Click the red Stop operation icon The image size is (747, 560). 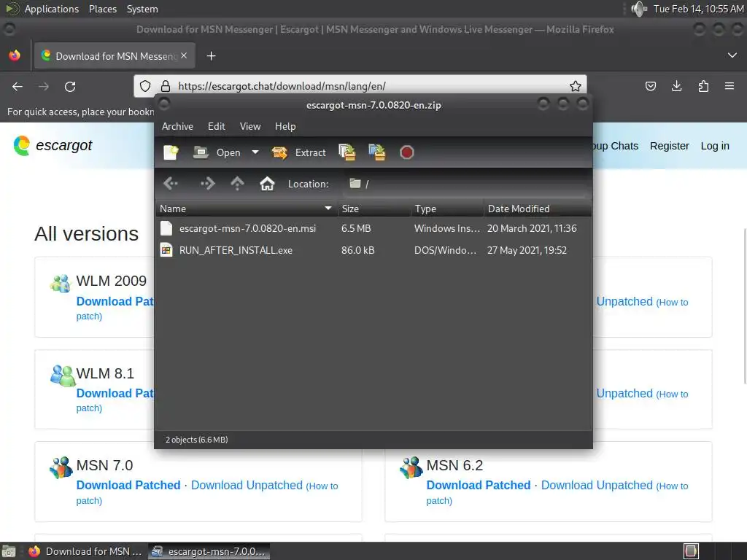tap(407, 153)
